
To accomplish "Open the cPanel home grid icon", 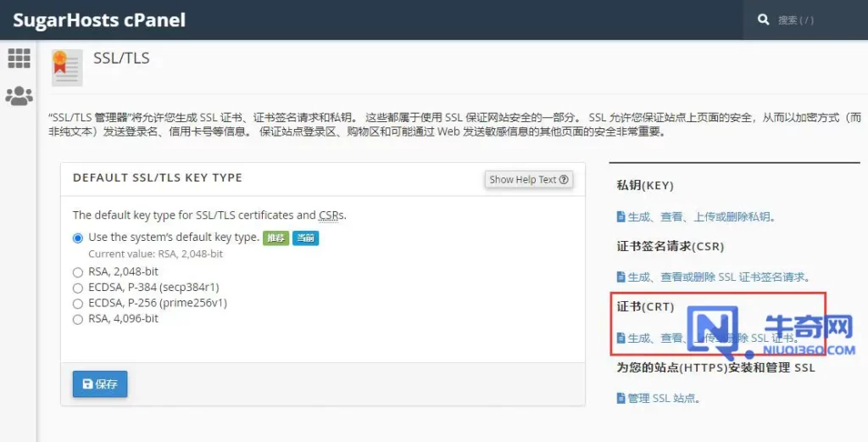I will pos(19,59).
